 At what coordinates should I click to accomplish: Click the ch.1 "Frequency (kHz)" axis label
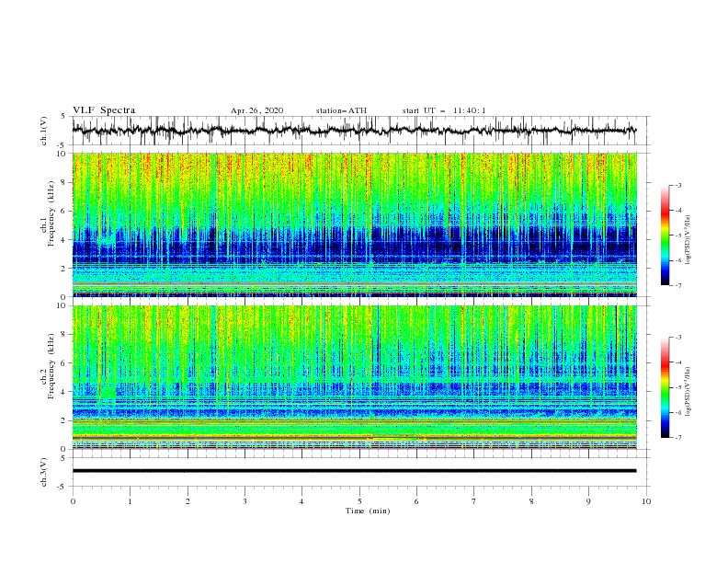(51, 214)
